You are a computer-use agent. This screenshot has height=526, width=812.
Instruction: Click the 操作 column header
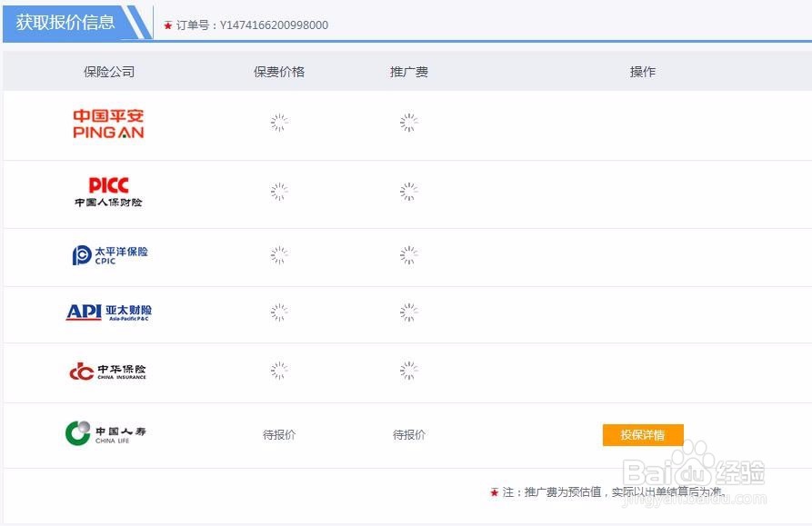coord(643,72)
